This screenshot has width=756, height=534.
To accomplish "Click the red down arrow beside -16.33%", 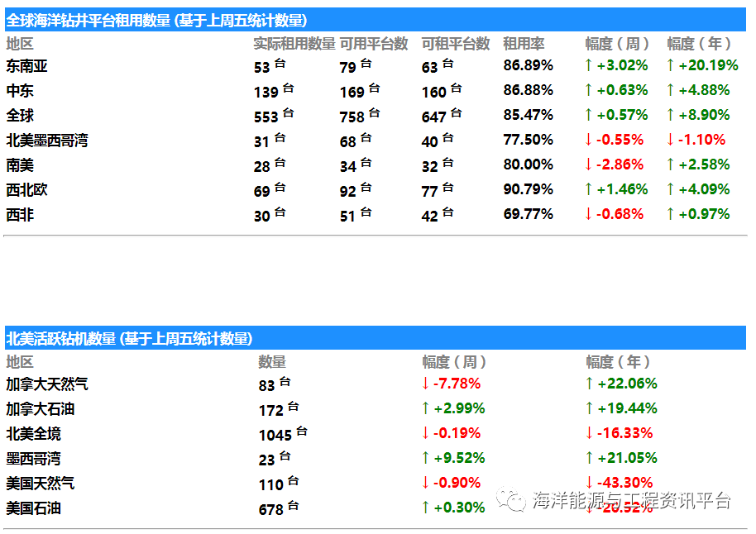I will 589,433.
